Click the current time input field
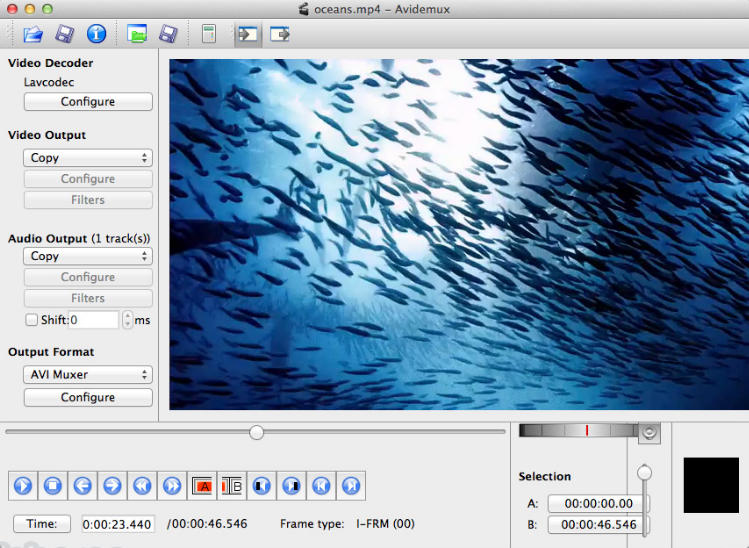Image resolution: width=749 pixels, height=548 pixels. (118, 524)
